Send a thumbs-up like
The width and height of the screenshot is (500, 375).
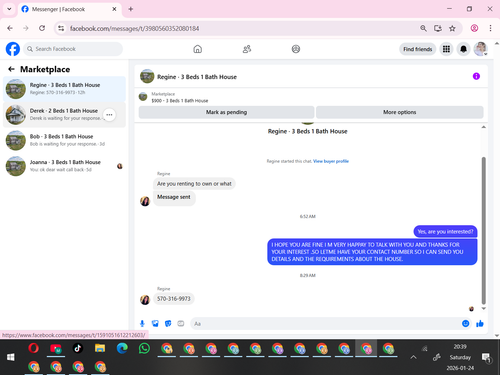click(x=480, y=323)
